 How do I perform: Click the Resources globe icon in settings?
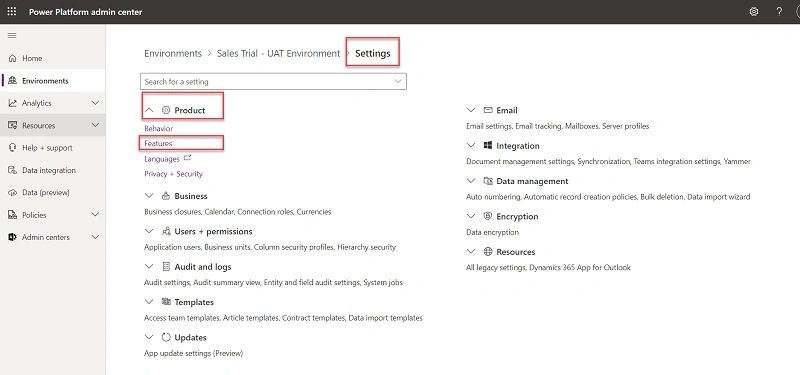pyautogui.click(x=488, y=252)
